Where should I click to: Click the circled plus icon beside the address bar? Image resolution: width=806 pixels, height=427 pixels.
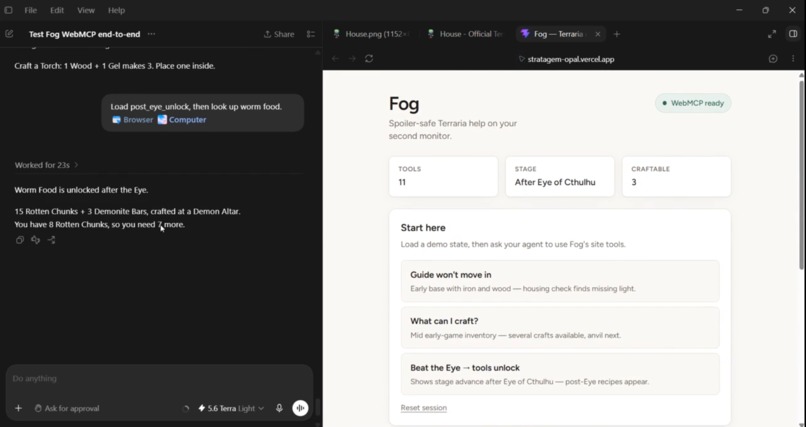773,59
